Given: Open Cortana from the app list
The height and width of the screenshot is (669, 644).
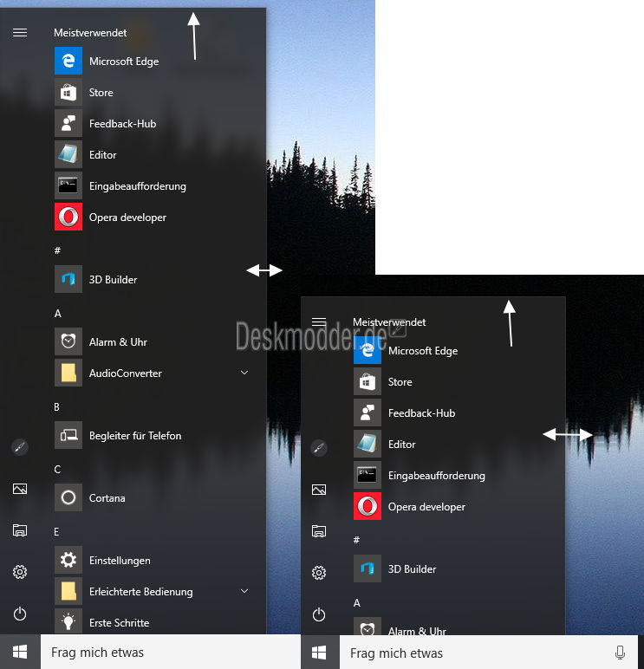Looking at the screenshot, I should pos(107,498).
